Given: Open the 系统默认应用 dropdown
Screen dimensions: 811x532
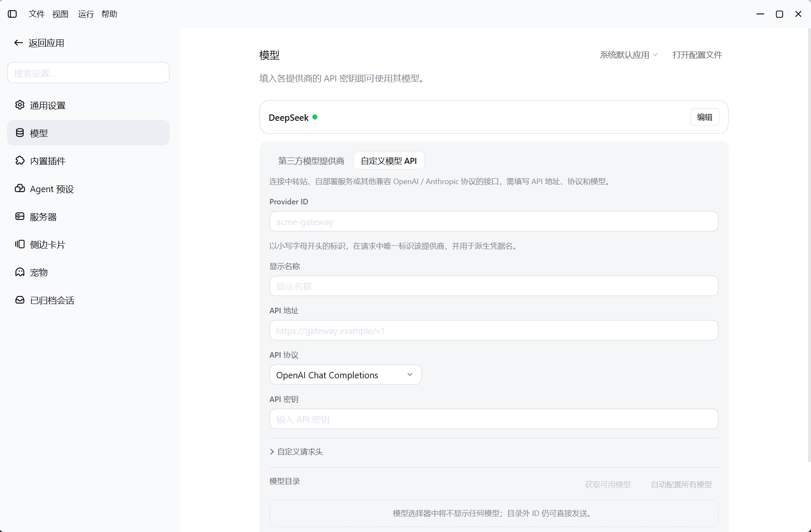Looking at the screenshot, I should [628, 55].
